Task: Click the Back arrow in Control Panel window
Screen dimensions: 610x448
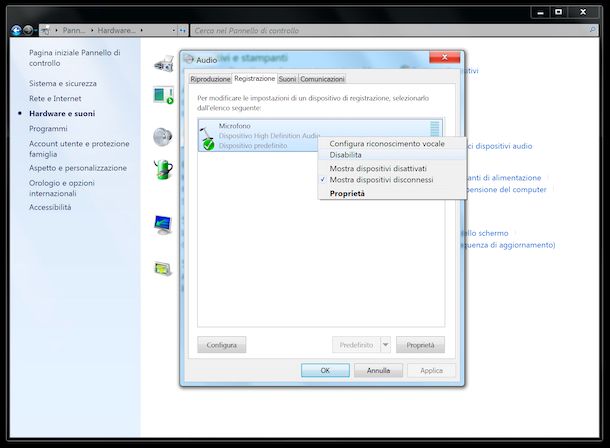Action: click(16, 30)
